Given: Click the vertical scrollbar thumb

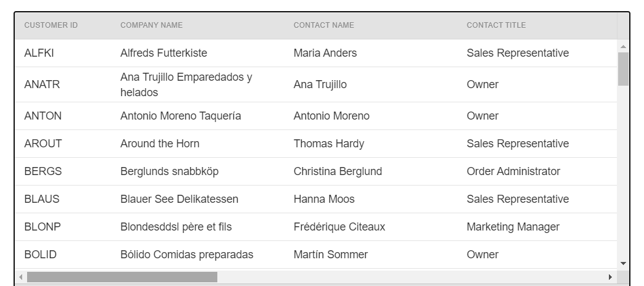Looking at the screenshot, I should pyautogui.click(x=623, y=69).
